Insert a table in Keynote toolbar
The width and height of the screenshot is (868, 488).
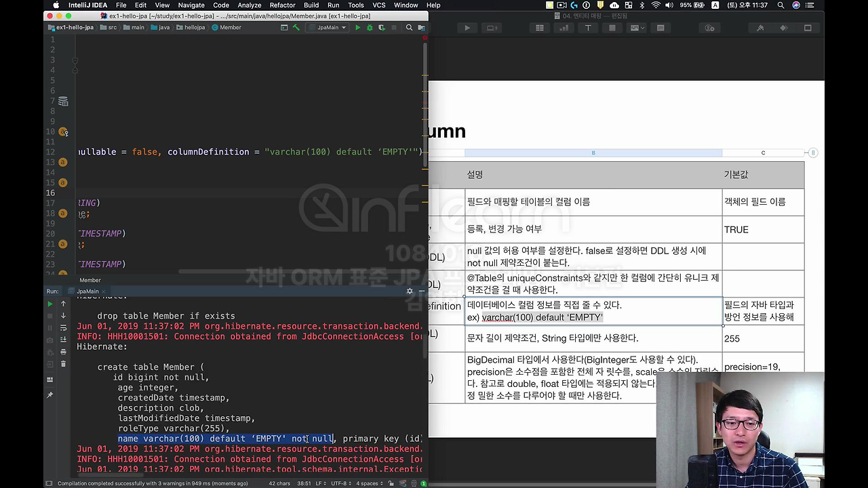tap(540, 28)
